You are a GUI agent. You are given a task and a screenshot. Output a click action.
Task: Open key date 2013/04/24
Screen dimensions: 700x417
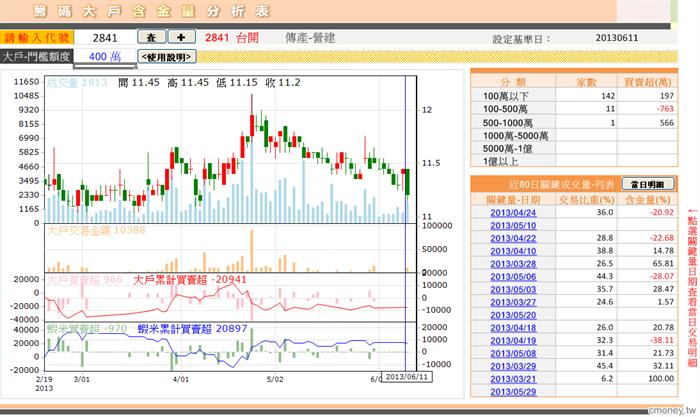point(513,213)
